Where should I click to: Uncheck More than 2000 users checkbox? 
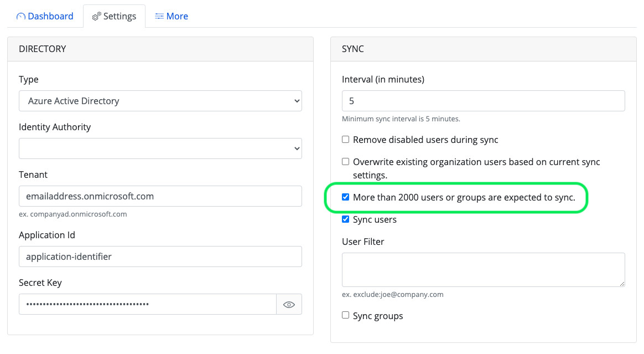coord(346,197)
